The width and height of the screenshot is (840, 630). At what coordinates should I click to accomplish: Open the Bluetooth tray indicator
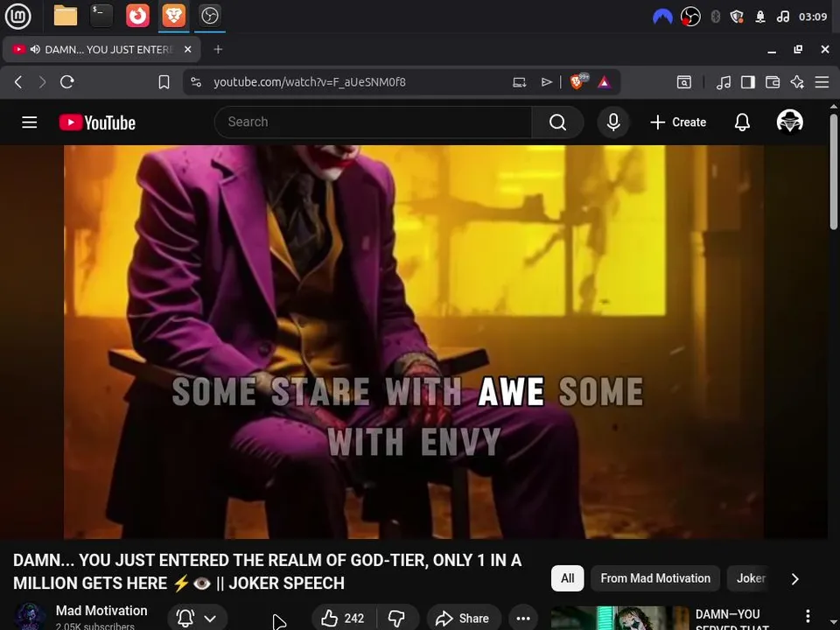(x=715, y=17)
